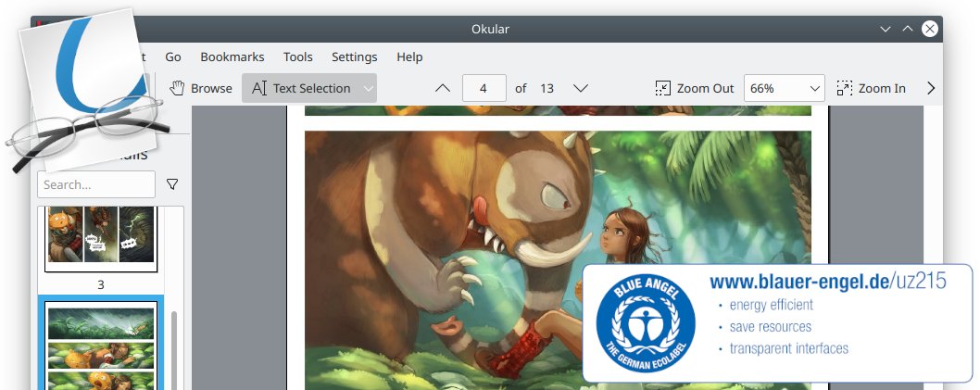Open the Go menu
980x390 pixels.
(x=173, y=57)
